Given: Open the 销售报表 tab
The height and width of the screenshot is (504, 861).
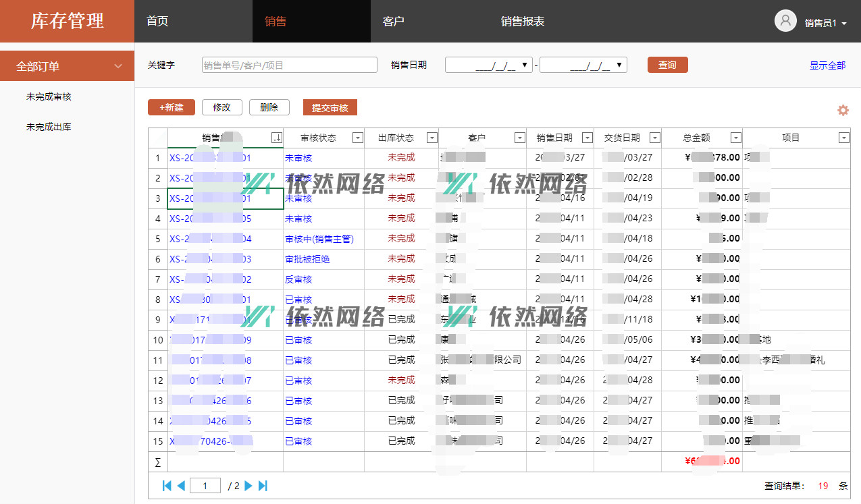Looking at the screenshot, I should coord(522,21).
